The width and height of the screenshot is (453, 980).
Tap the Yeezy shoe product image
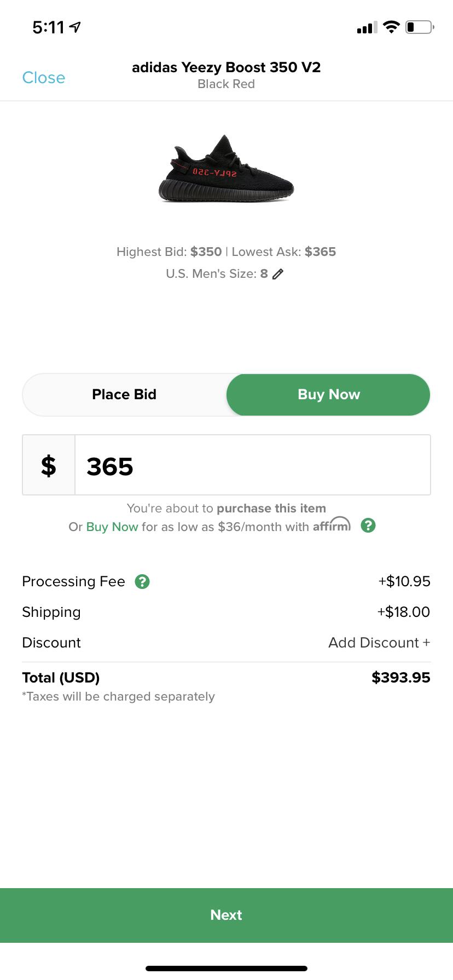click(226, 168)
